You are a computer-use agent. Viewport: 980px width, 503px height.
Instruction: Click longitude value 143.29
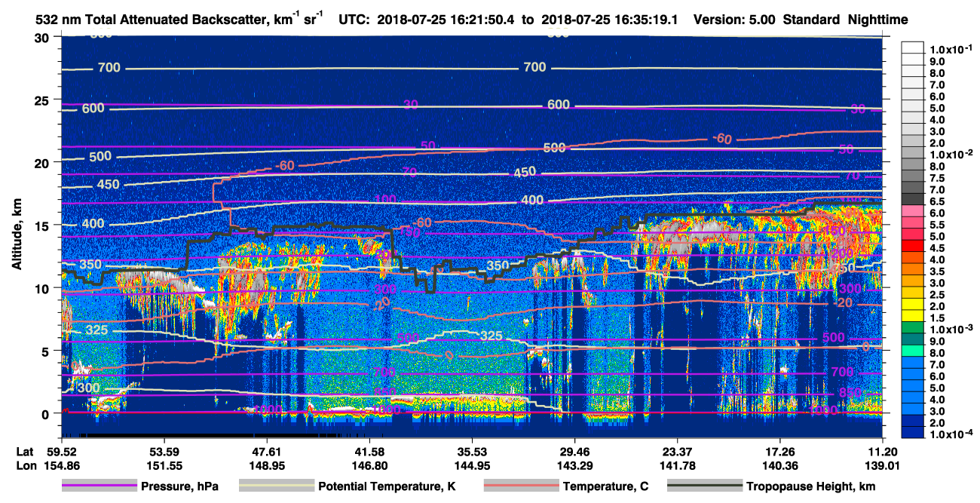(x=575, y=466)
